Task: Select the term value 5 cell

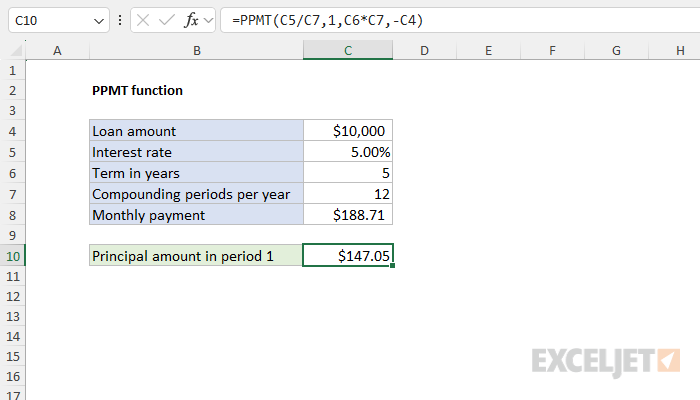Action: point(348,173)
